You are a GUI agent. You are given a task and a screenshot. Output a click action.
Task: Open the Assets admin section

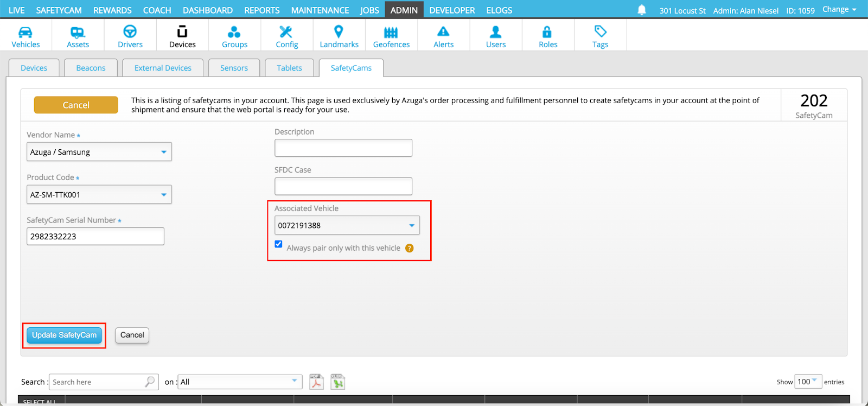point(78,36)
